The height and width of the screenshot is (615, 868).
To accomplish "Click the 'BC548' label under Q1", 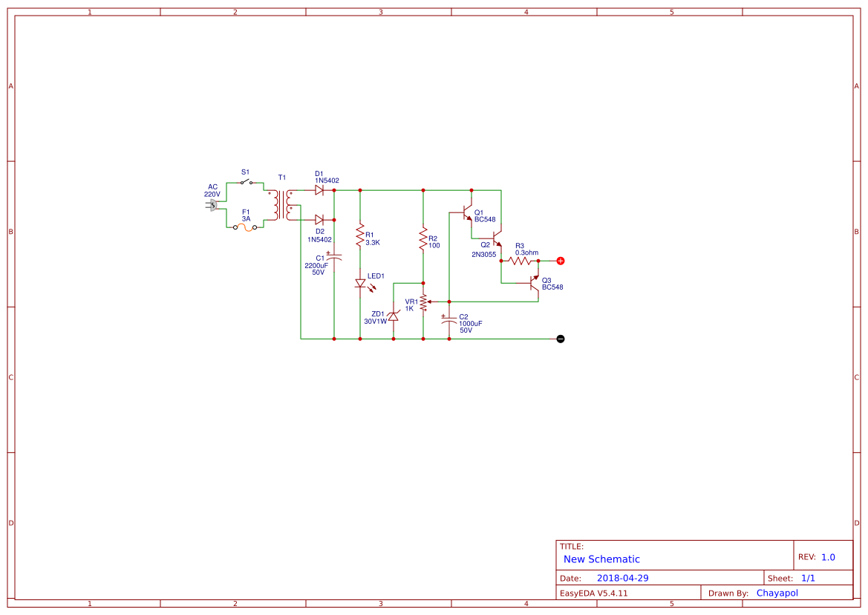I will [485, 219].
